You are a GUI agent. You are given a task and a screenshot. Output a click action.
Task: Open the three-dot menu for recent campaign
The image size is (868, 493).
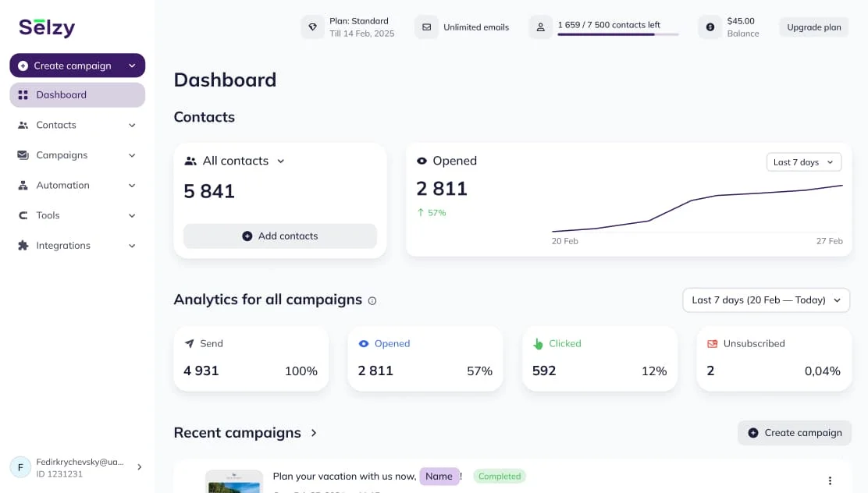830,481
